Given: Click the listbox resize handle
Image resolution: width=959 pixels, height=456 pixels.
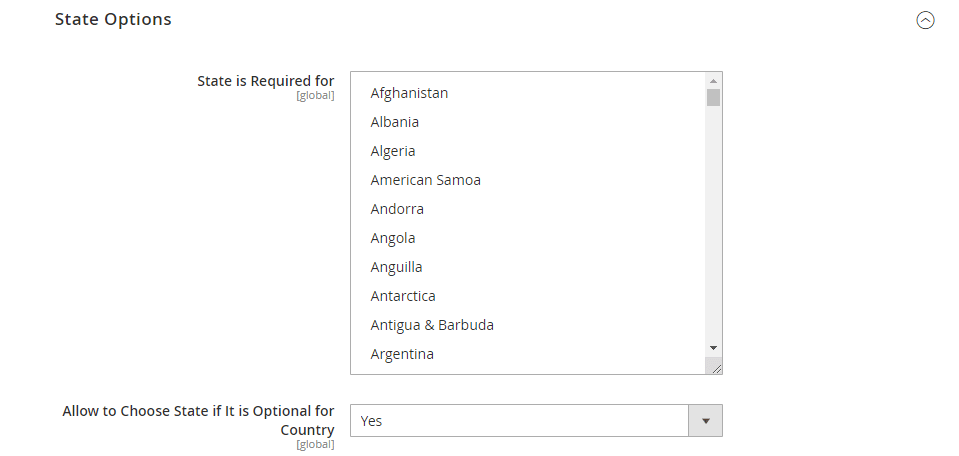Looking at the screenshot, I should pos(715,367).
